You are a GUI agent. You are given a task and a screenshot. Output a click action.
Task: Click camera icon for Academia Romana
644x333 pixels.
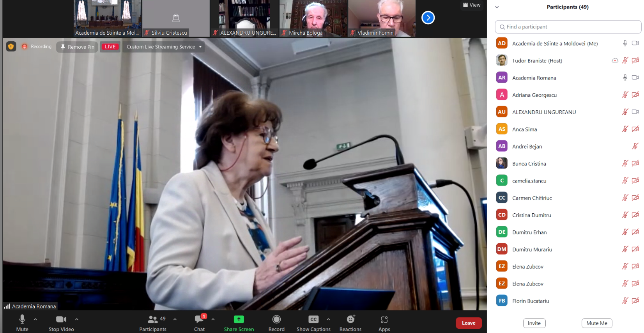pyautogui.click(x=635, y=78)
